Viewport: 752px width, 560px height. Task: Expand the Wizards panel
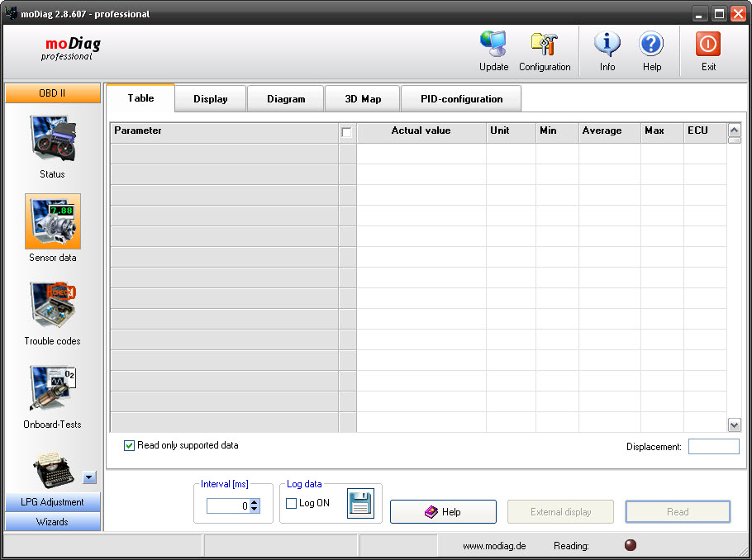(x=52, y=522)
